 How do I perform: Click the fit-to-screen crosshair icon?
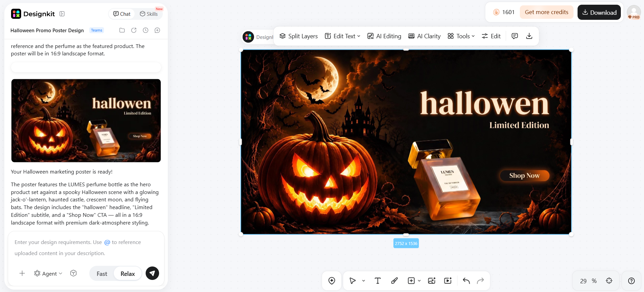(609, 281)
